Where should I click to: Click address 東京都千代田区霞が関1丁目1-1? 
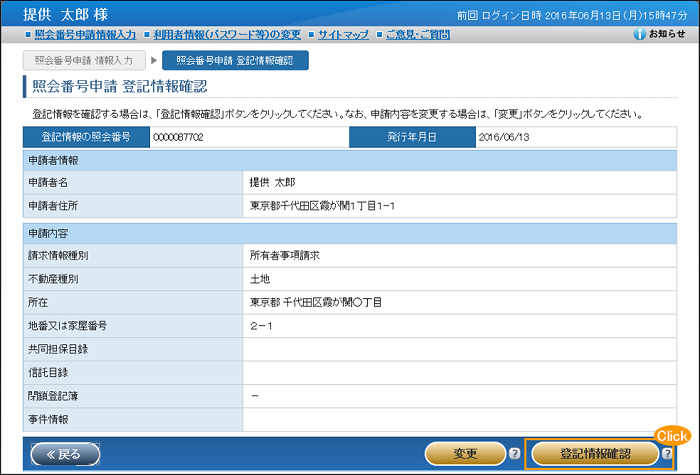pos(322,206)
